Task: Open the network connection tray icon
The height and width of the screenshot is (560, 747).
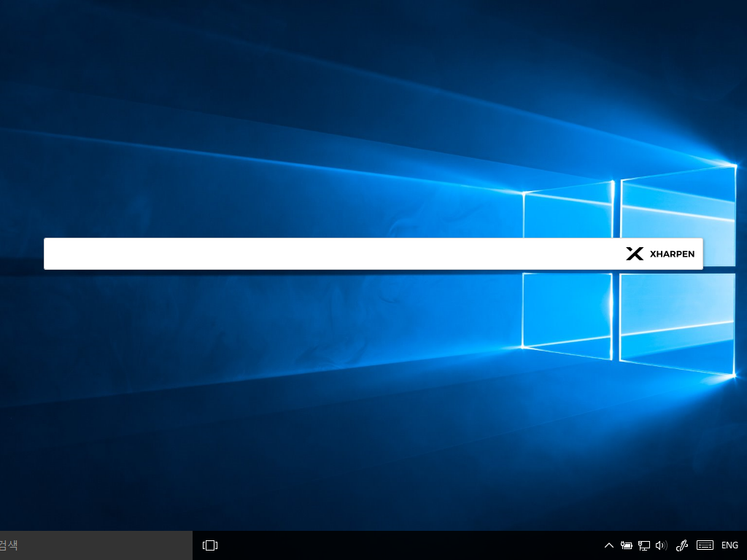Action: [644, 545]
